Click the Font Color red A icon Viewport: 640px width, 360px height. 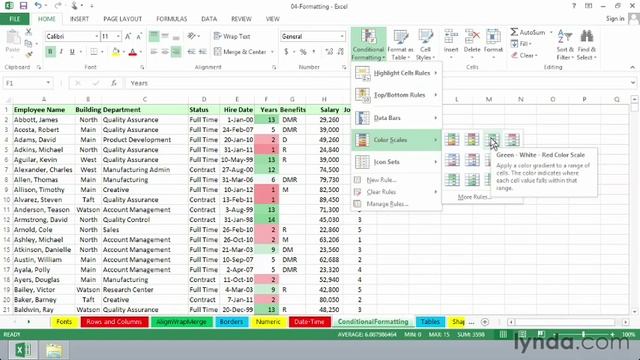click(x=133, y=52)
